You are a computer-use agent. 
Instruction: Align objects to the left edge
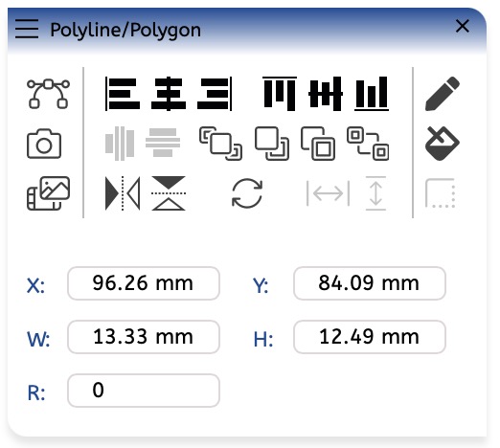123,94
